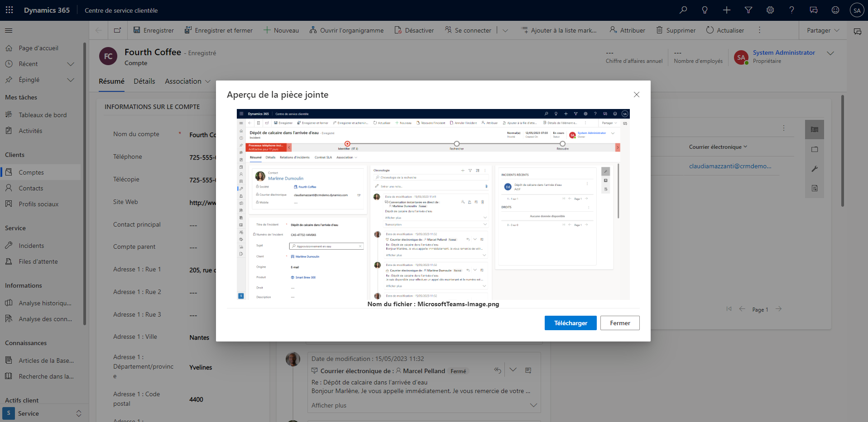
Task: Go to previous page arrow in contacts grid
Action: (742, 309)
